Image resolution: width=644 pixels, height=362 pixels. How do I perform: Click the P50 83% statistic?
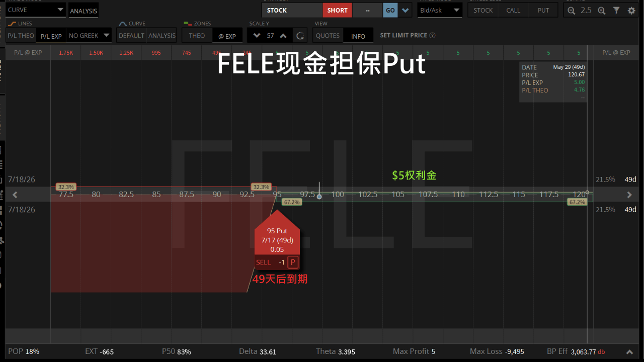177,351
